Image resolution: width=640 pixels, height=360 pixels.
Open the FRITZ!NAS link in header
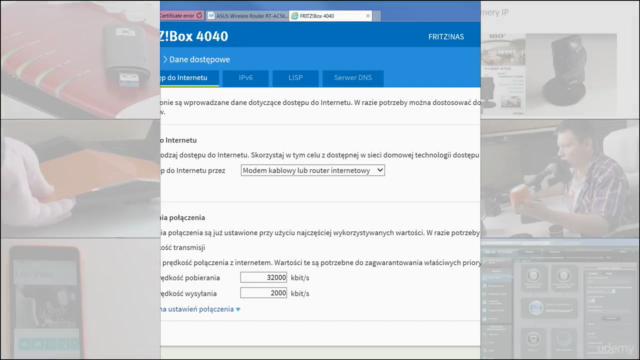click(446, 37)
